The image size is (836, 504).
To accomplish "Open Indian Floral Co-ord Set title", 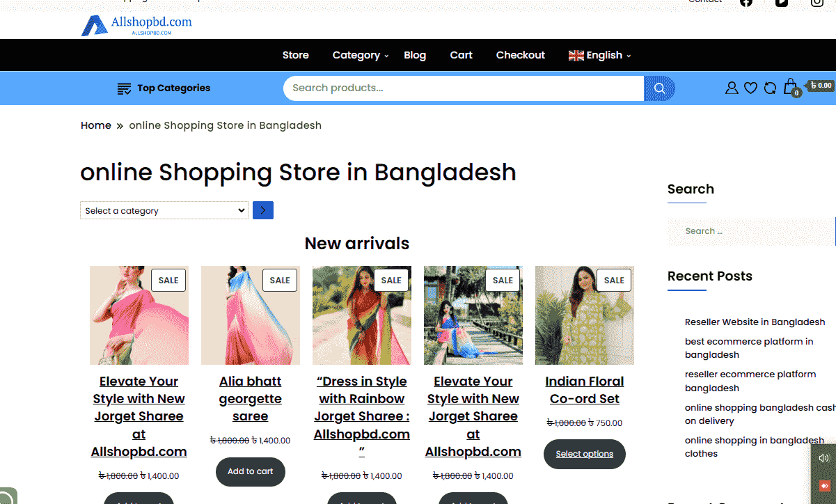I will (585, 390).
